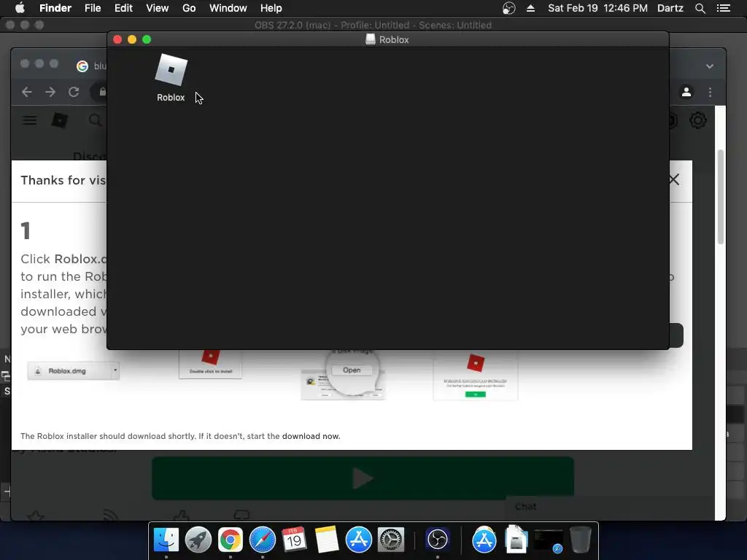Open Finder from the Dock
The image size is (747, 560).
tap(166, 540)
